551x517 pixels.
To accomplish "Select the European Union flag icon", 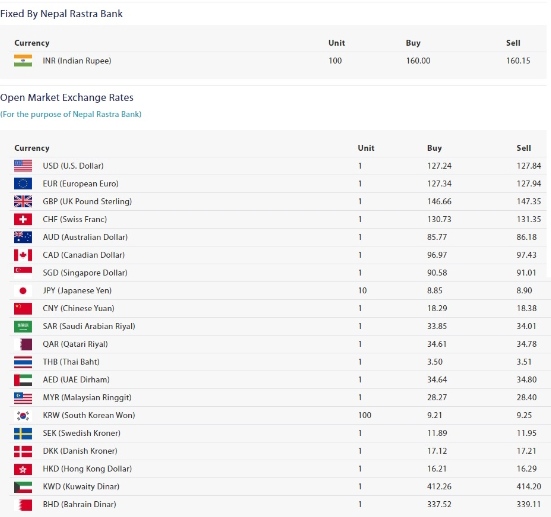I will point(23,183).
